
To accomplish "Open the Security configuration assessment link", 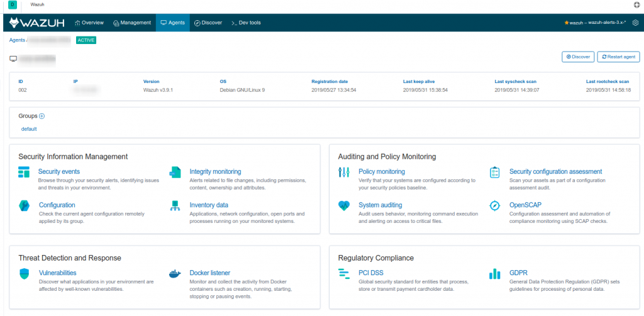I will pos(556,172).
